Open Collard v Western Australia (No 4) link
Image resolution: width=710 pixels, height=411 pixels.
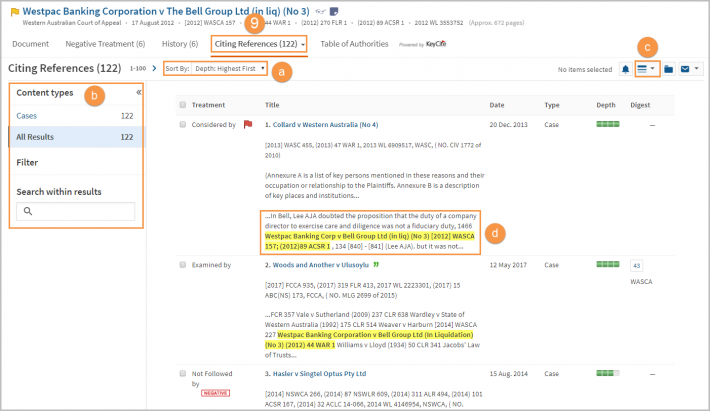[325, 124]
